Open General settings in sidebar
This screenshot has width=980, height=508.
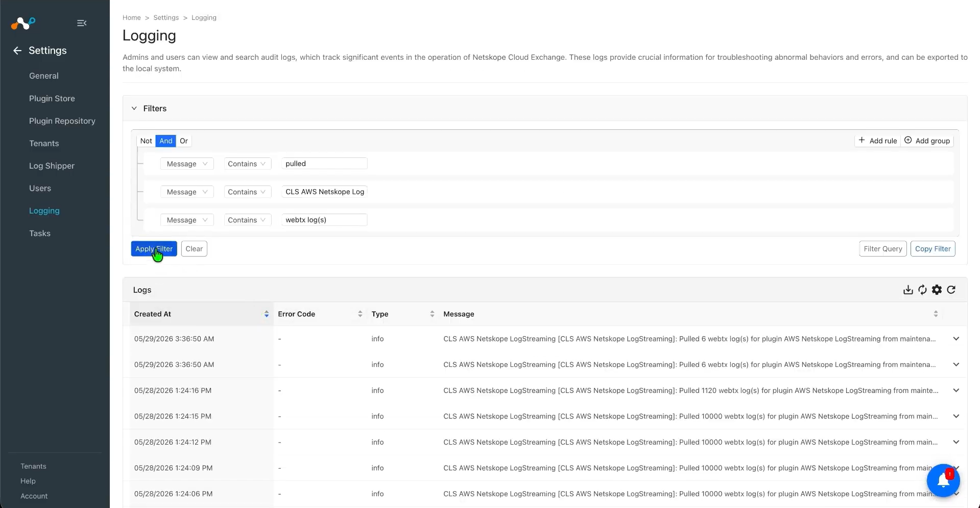[44, 76]
